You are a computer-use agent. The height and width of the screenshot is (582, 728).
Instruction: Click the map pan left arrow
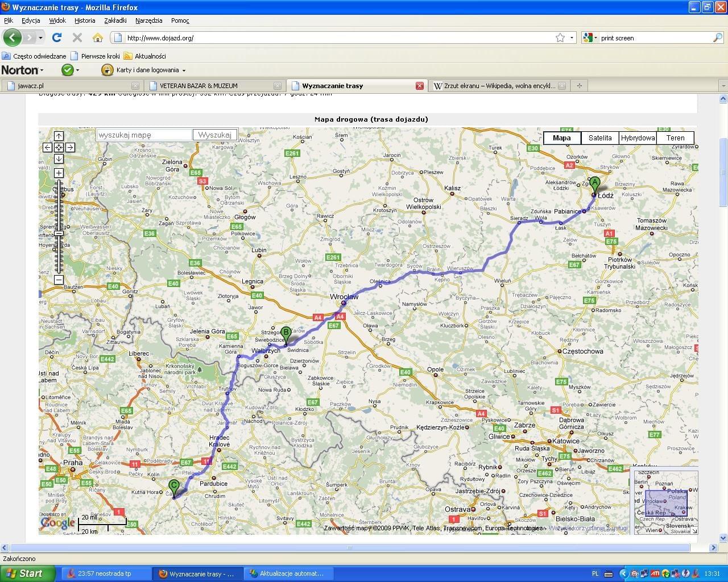tap(48, 148)
